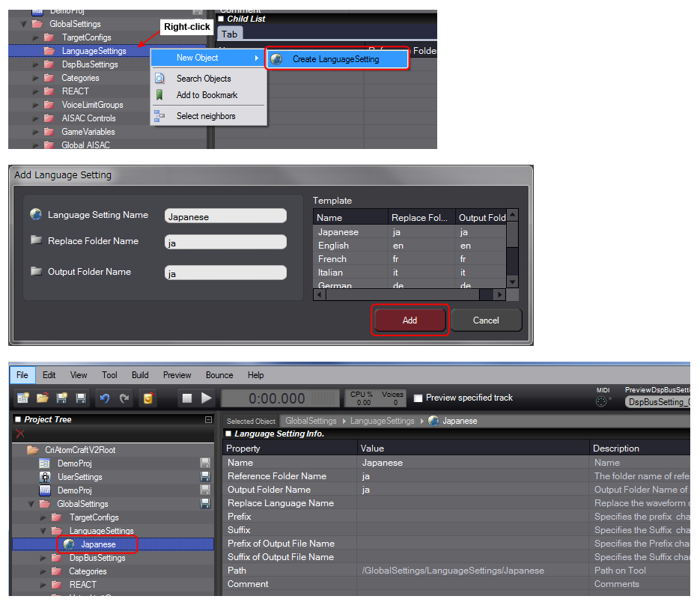Select the French template row

tap(410, 259)
